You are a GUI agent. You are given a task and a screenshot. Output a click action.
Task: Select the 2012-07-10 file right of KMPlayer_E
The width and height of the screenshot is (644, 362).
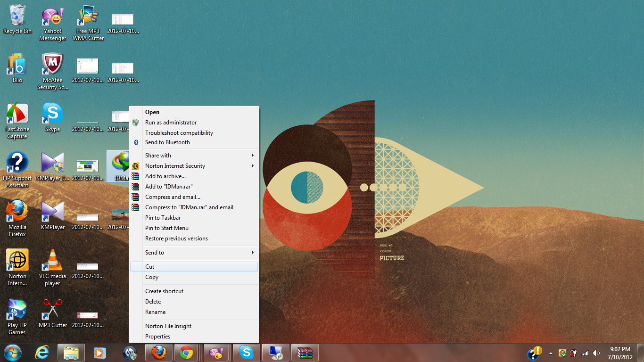(x=88, y=170)
